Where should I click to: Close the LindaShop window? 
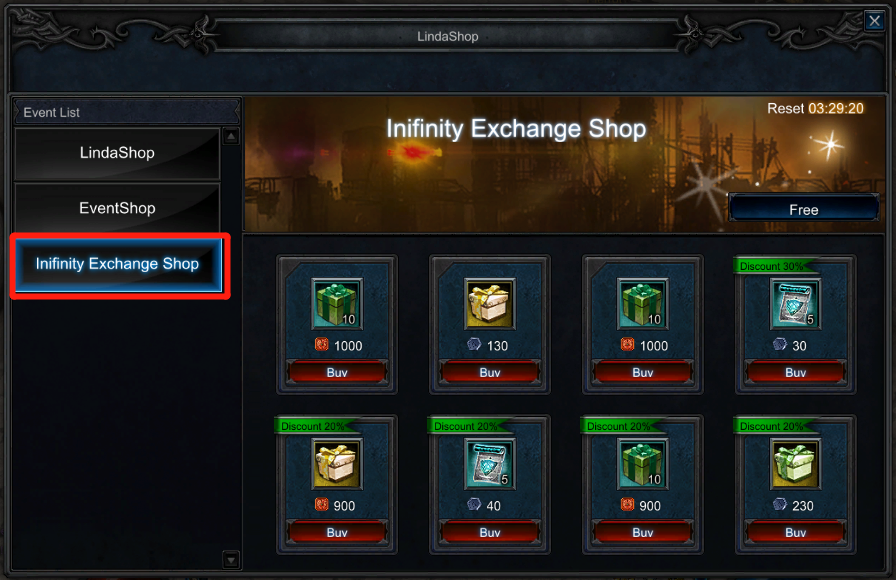click(874, 21)
